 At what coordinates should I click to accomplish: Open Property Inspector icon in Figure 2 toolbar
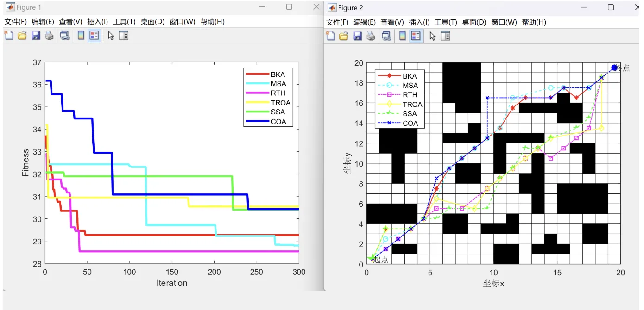point(445,36)
